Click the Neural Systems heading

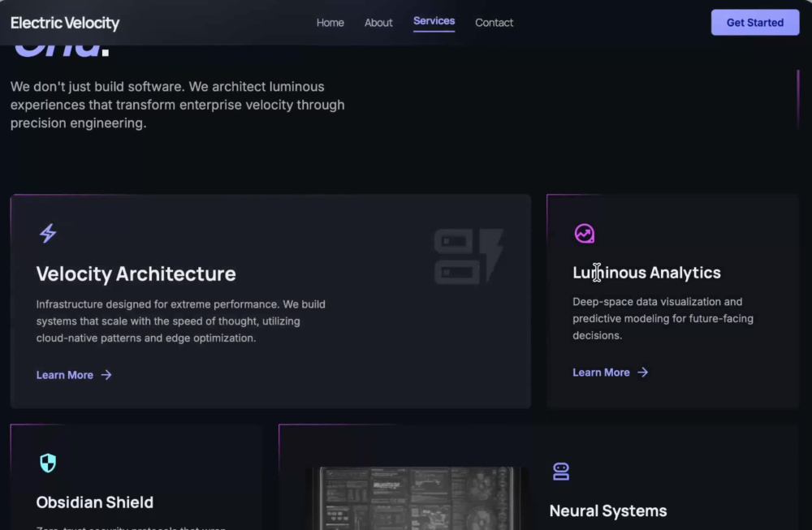(x=608, y=511)
